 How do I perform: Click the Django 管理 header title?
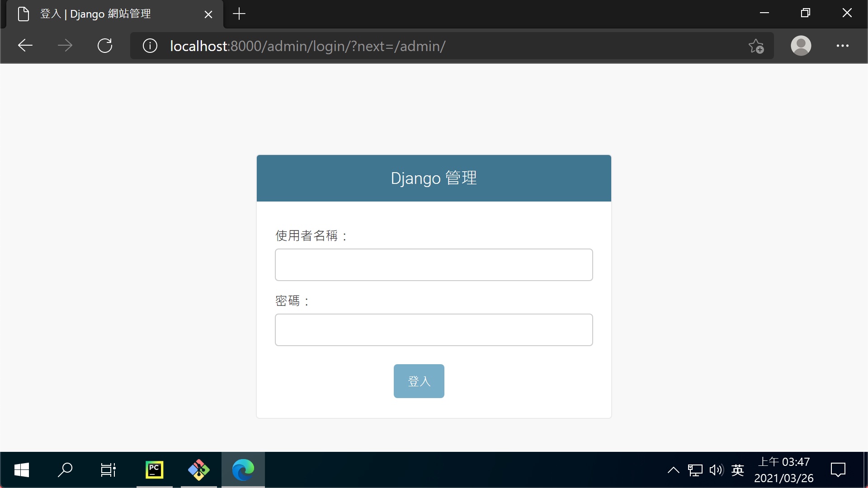(434, 178)
